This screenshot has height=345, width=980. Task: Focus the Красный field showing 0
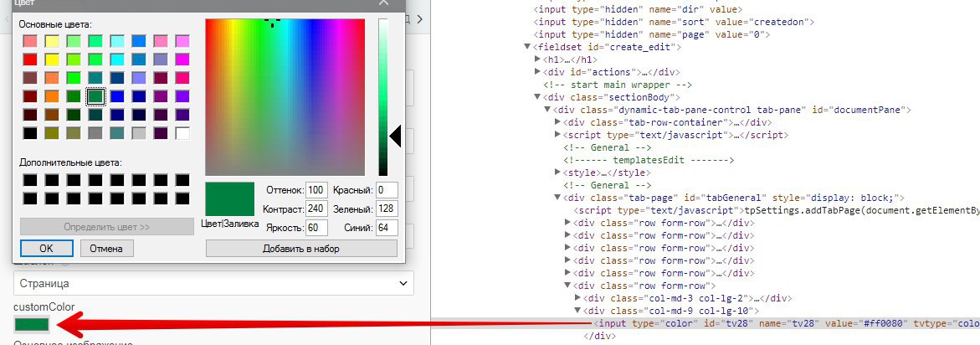387,190
